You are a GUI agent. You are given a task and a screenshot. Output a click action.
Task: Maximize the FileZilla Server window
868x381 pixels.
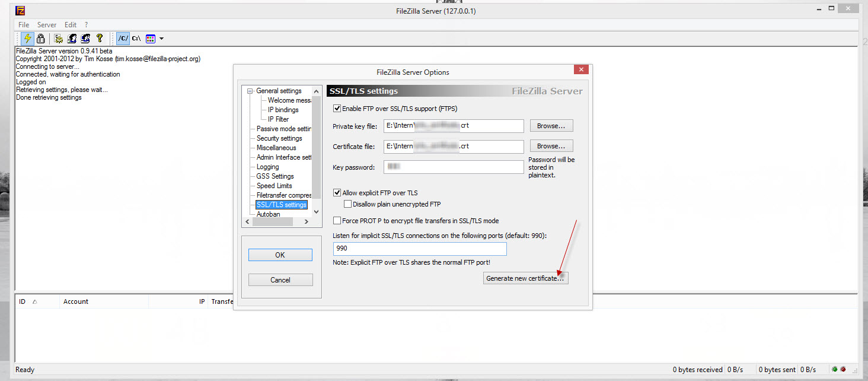pyautogui.click(x=832, y=9)
